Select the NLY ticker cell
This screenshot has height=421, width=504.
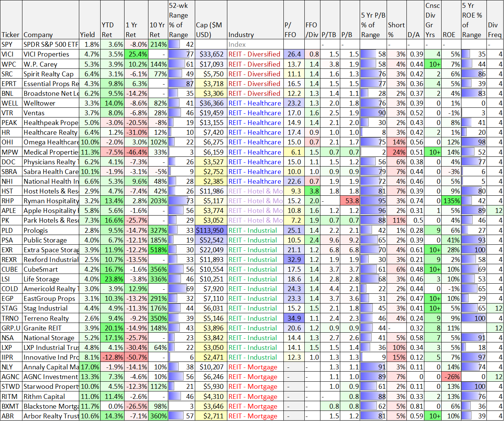[x=11, y=367]
